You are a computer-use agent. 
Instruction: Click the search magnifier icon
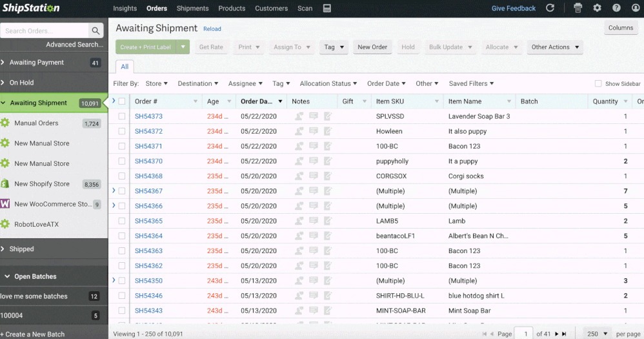96,30
